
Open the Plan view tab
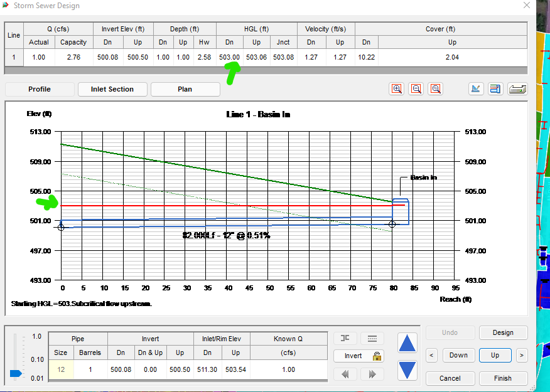[x=185, y=89]
